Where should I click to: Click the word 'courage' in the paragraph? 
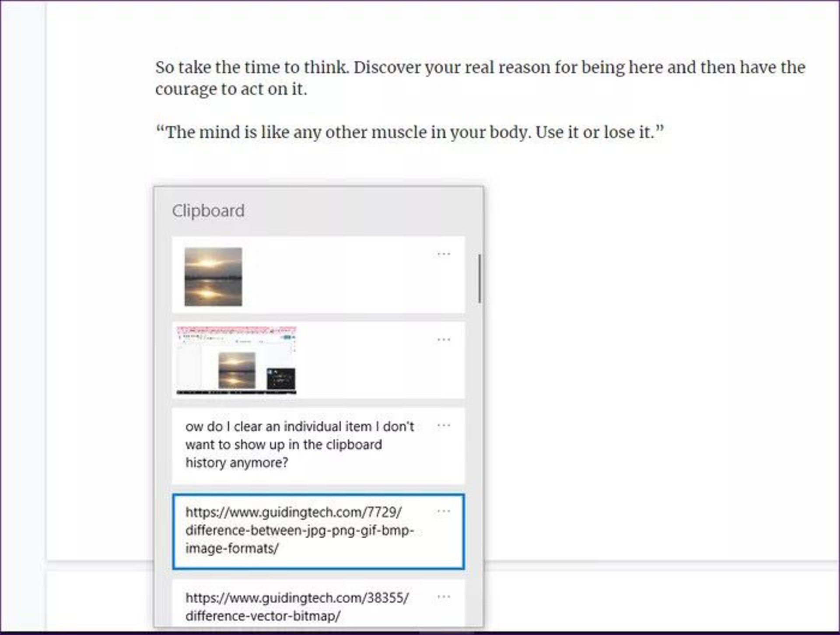tap(185, 89)
